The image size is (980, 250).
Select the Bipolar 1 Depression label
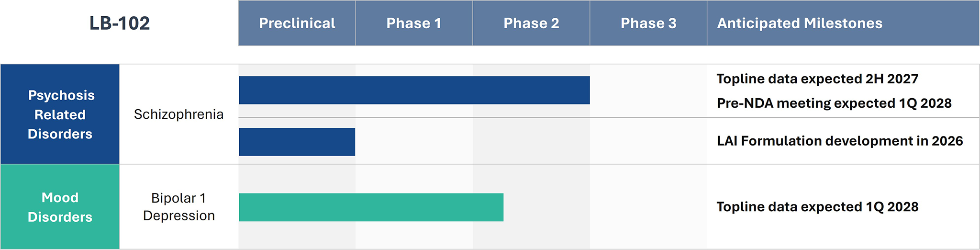(x=178, y=207)
